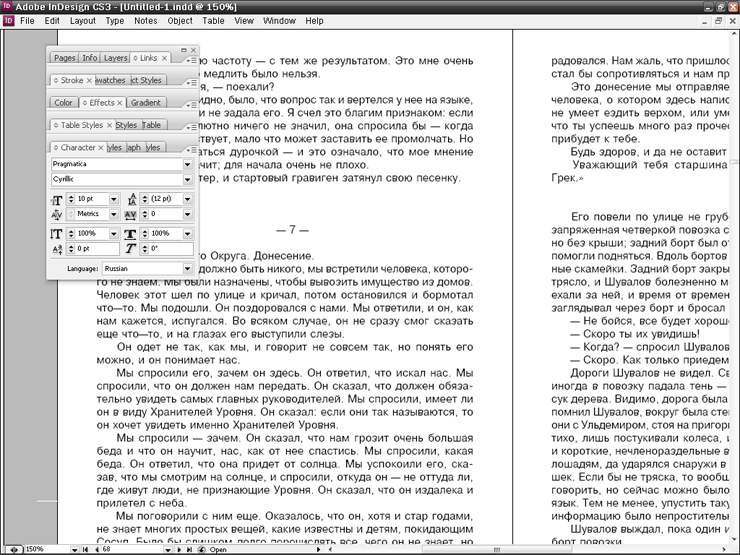Close the Links tab
The height and width of the screenshot is (555, 740).
point(164,58)
